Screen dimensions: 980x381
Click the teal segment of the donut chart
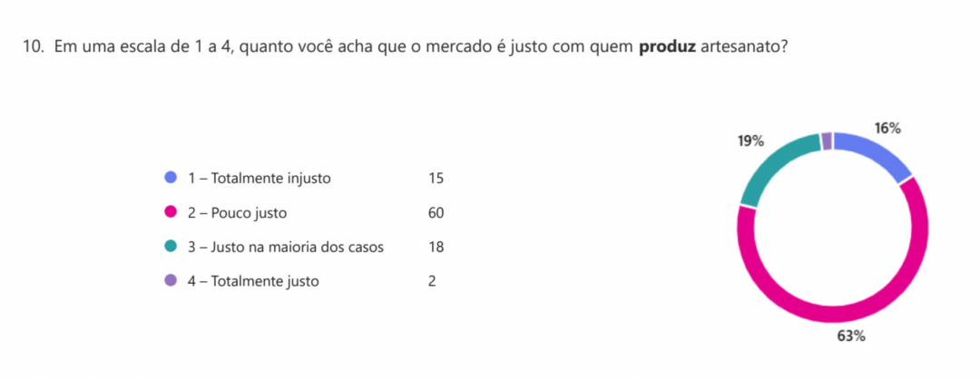click(x=771, y=165)
